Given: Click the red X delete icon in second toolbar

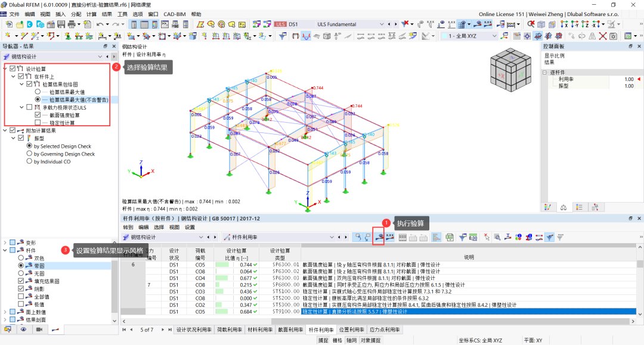Looking at the screenshot, I should 602,36.
